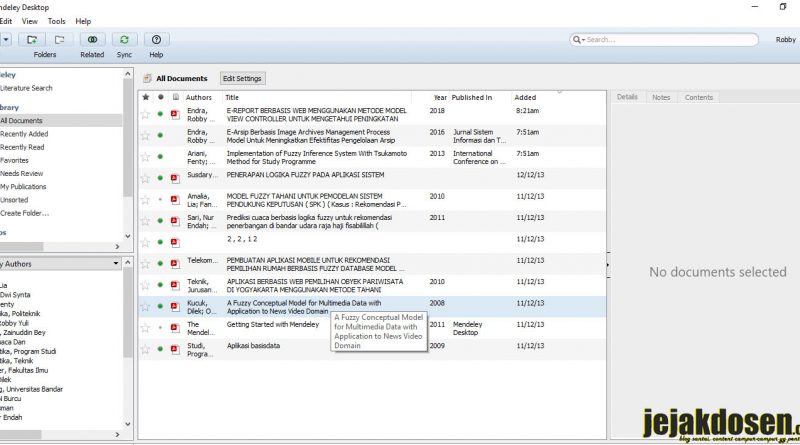Sort by PDF attachment column header
The height and width of the screenshot is (445, 800).
176,97
